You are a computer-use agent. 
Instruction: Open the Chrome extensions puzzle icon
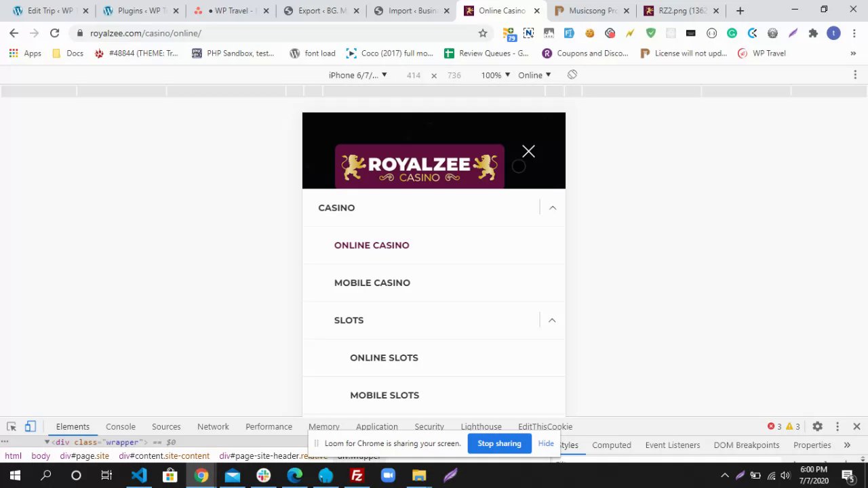(813, 33)
